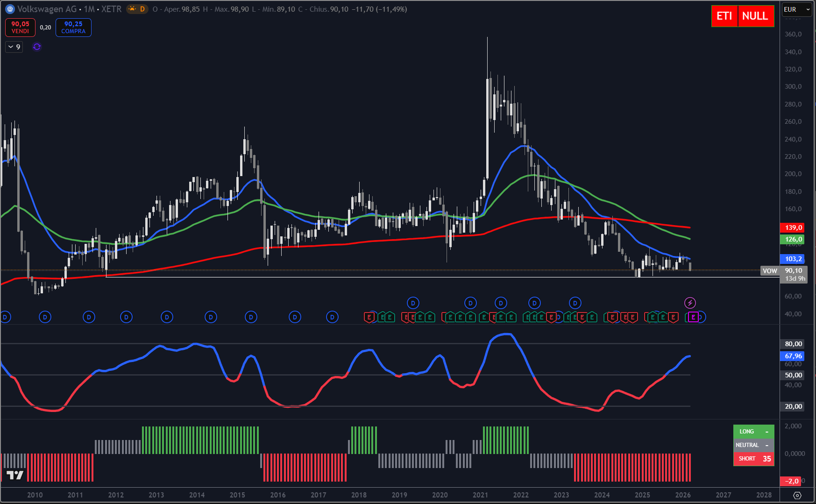
Task: Click the Volkswagen logo next to symbol name
Action: coord(10,9)
